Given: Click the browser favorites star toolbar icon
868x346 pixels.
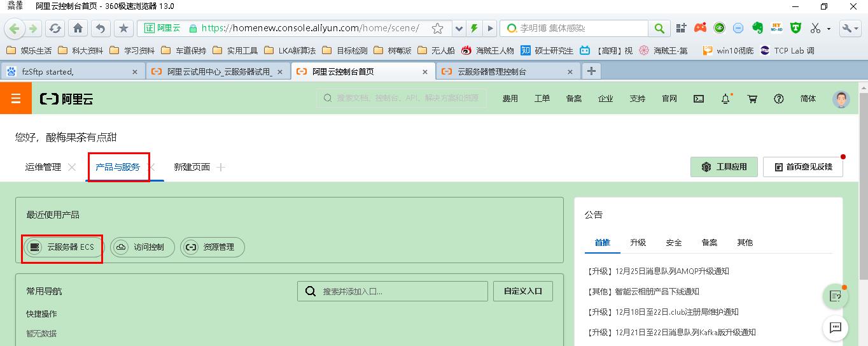Looking at the screenshot, I should coord(123,29).
